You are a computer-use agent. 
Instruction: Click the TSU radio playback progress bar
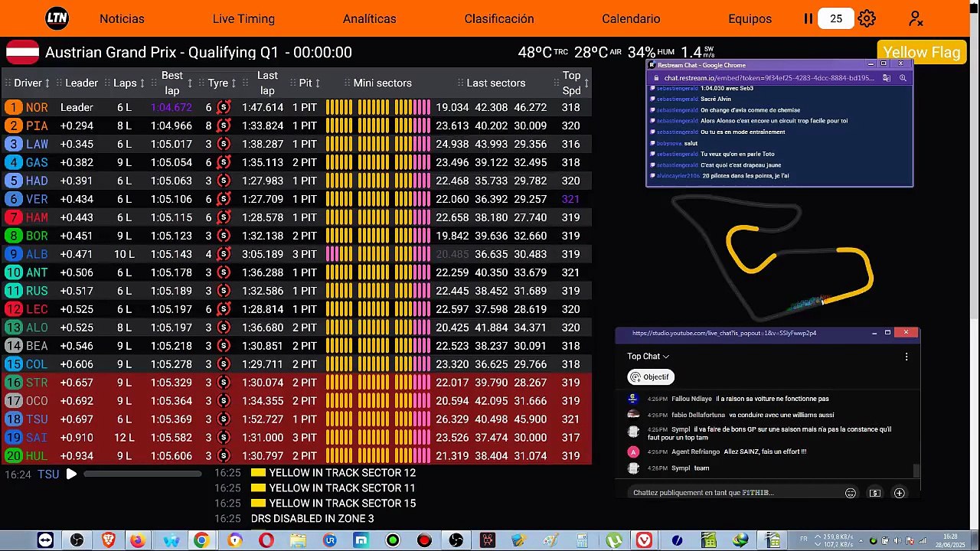click(x=142, y=474)
